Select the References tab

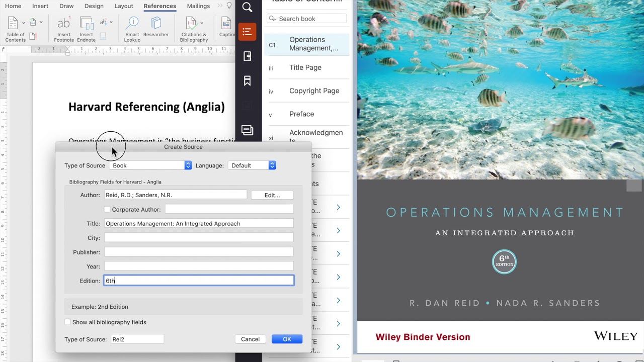[160, 6]
